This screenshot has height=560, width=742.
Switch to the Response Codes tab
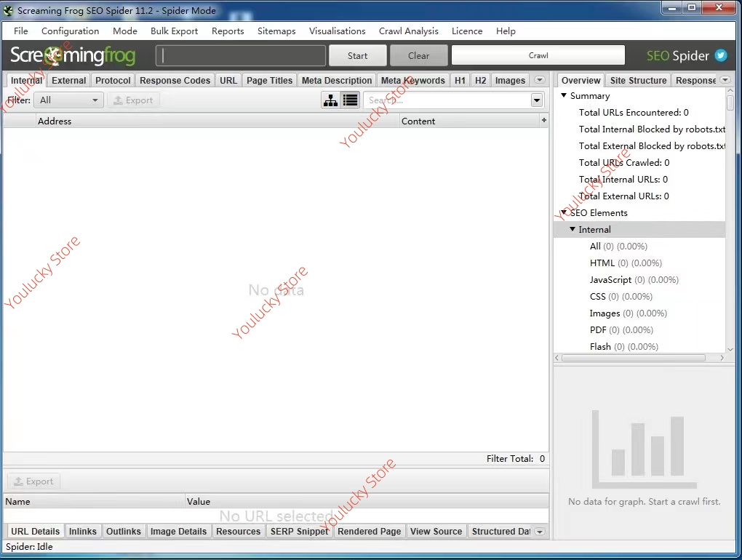point(175,81)
